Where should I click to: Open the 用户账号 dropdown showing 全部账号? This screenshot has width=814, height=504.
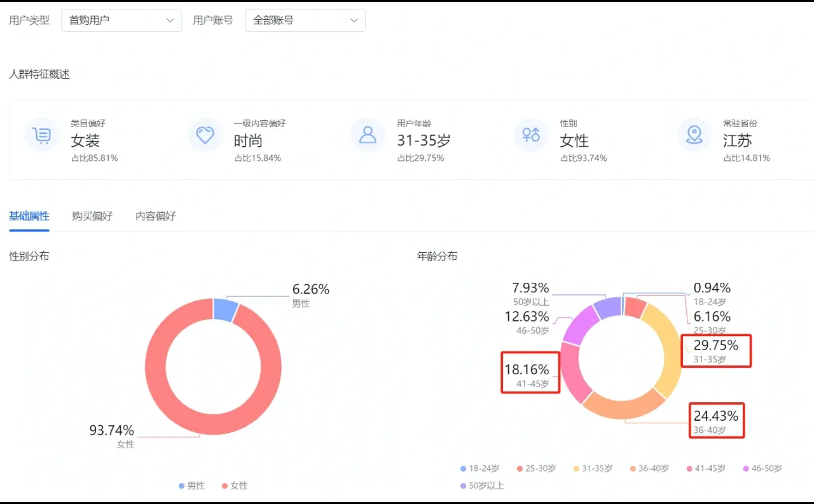(305, 20)
